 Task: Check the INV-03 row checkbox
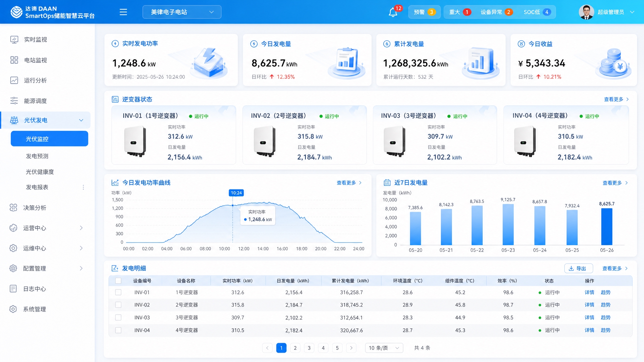click(x=118, y=317)
